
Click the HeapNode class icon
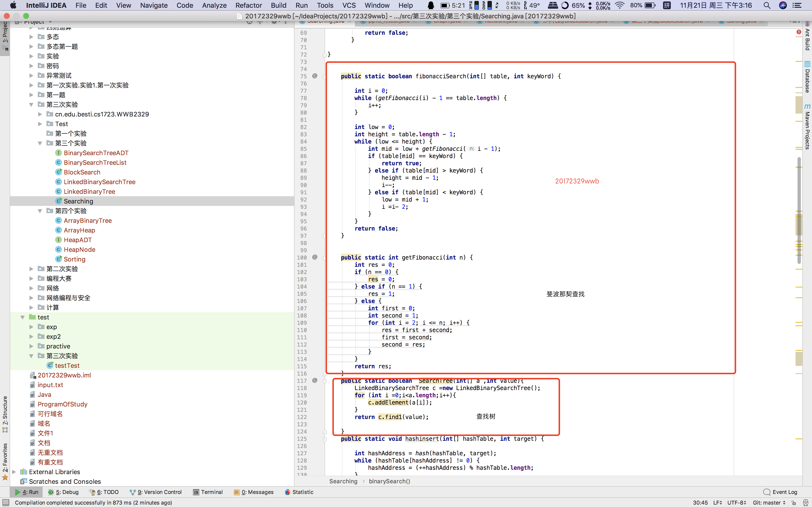click(58, 249)
